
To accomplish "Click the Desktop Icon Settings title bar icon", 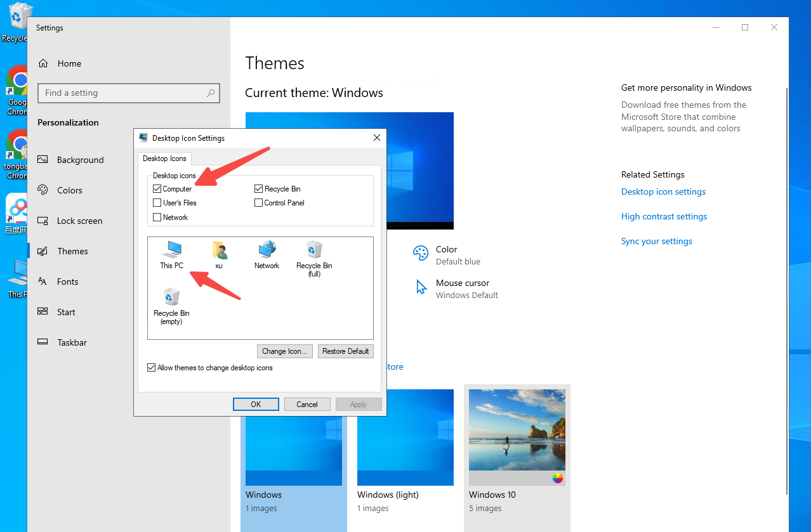I will pos(143,138).
